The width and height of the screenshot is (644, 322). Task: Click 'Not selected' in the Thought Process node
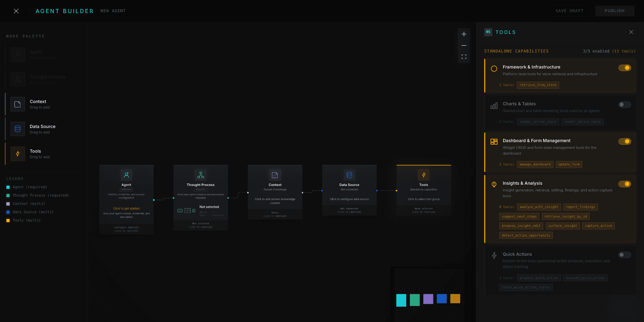click(209, 207)
